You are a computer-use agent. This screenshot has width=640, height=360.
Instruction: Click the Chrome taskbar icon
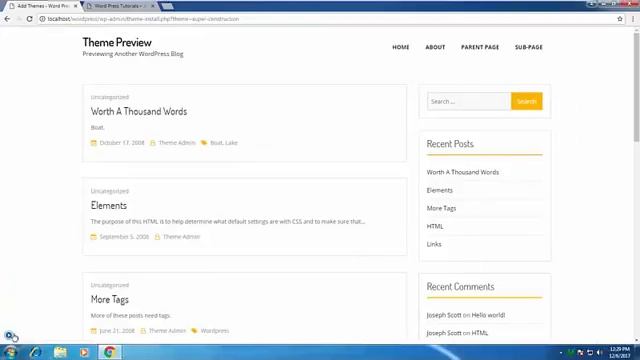pyautogui.click(x=109, y=352)
